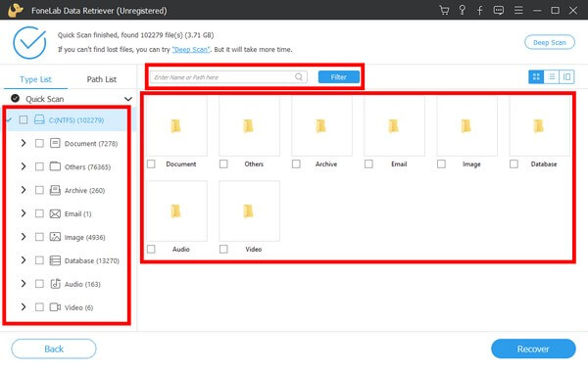588x371 pixels.
Task: Select the Database (13270) label in sidebar
Action: click(x=92, y=260)
